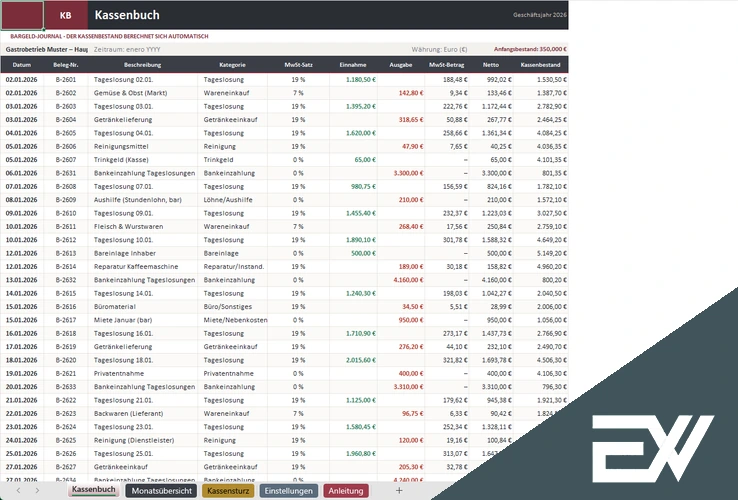This screenshot has height=500, width=738.
Task: Select the MwSt-Betrag column header
Action: click(447, 65)
